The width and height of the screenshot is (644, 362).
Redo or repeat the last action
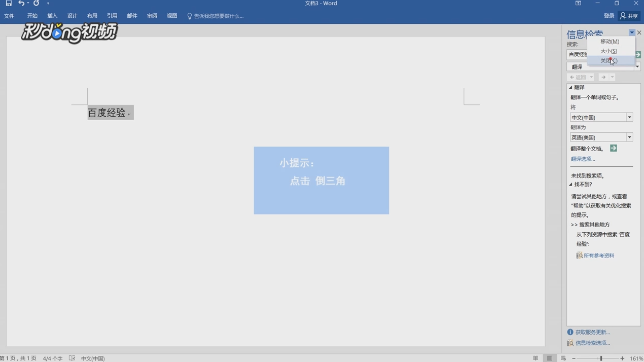point(36,3)
